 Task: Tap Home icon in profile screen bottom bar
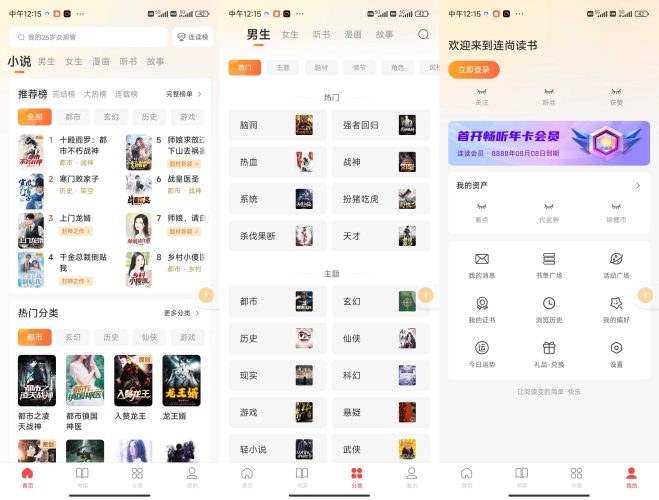click(467, 474)
